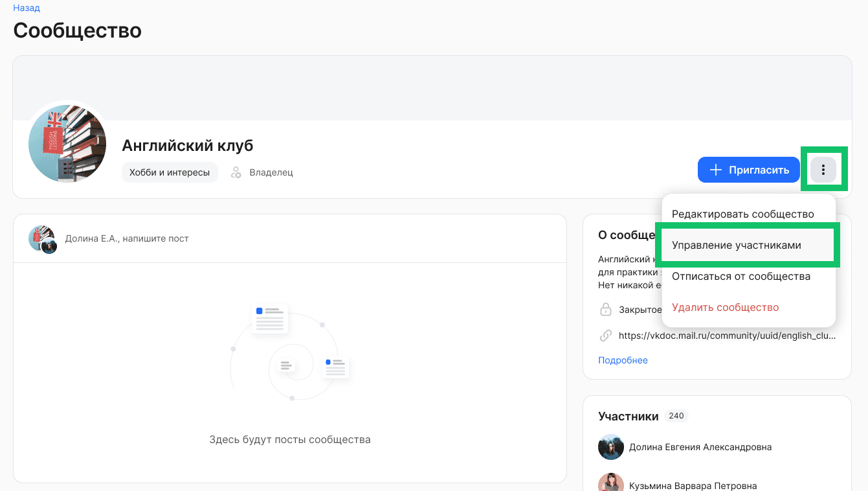This screenshot has width=868, height=491.
Task: Click the plus icon on Пригласить button
Action: pos(715,170)
